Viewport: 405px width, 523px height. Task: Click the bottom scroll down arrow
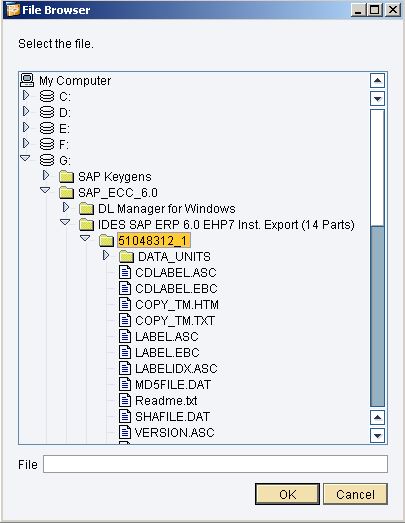(377, 435)
